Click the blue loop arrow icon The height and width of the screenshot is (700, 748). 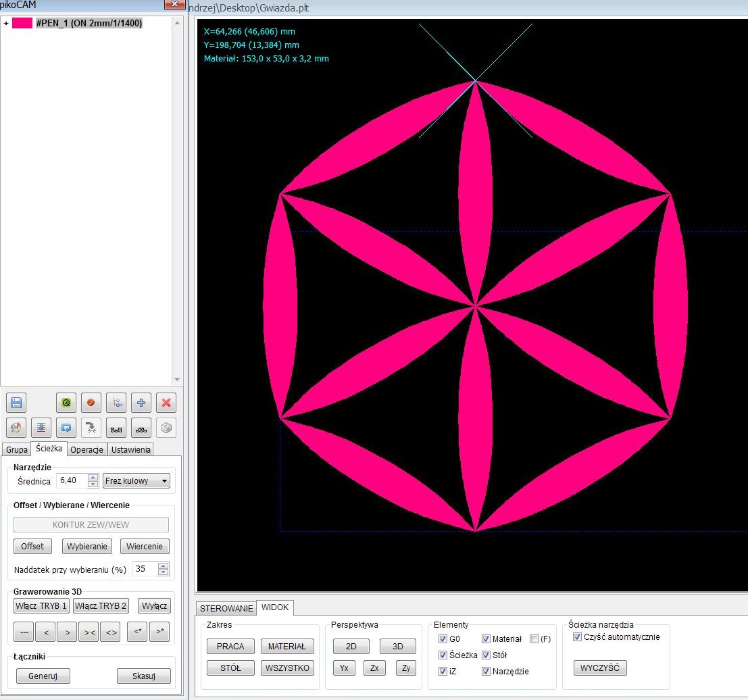[66, 428]
